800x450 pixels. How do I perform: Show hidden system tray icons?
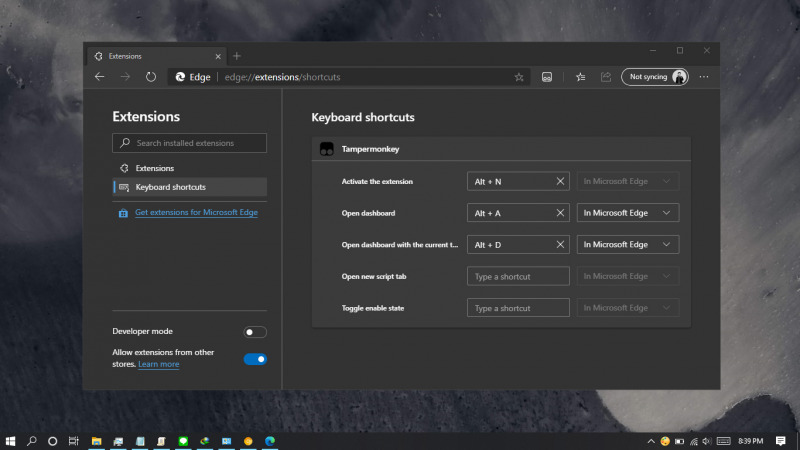(x=651, y=441)
